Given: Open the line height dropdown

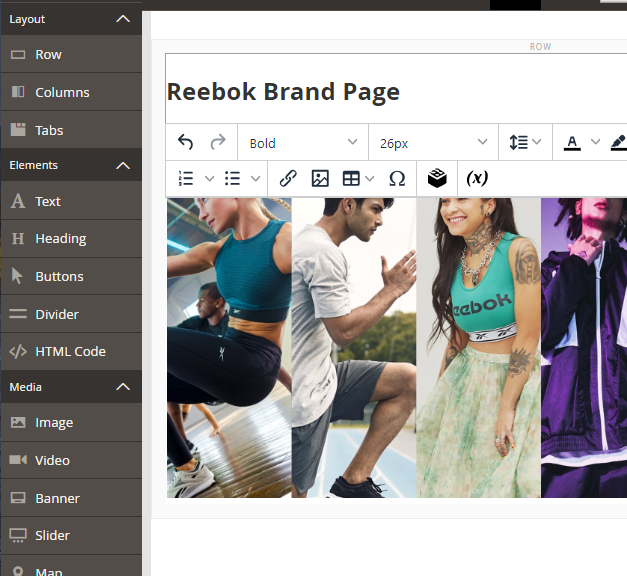Looking at the screenshot, I should [x=525, y=142].
